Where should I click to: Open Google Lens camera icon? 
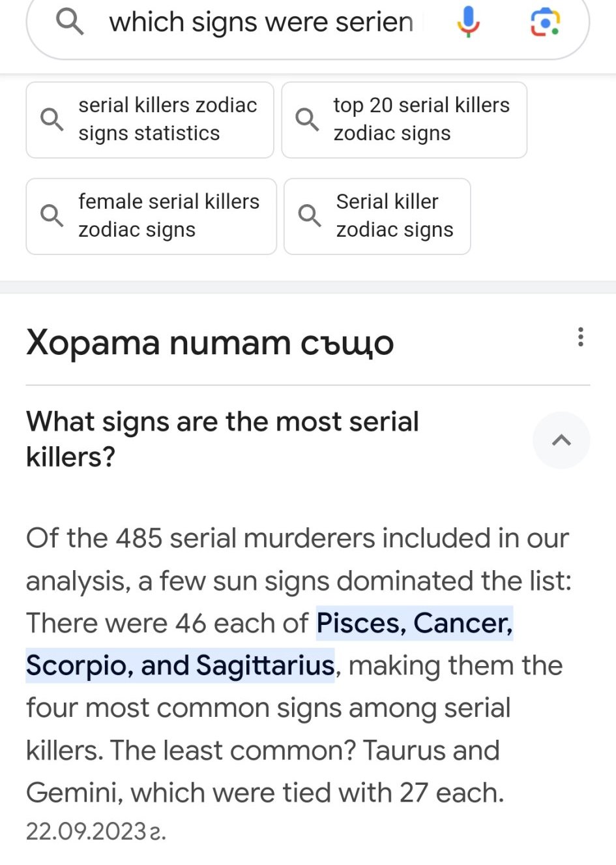[545, 22]
